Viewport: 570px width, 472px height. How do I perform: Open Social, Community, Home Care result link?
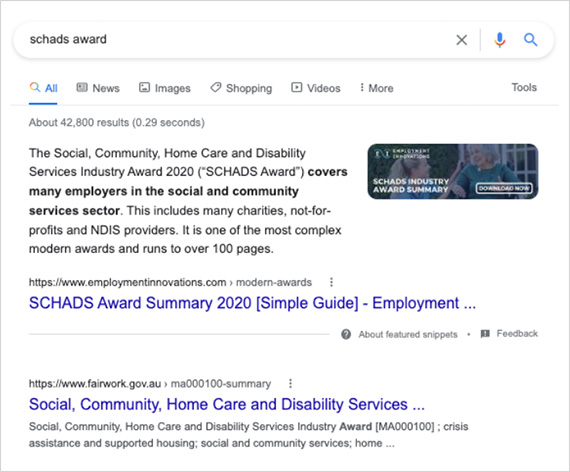pyautogui.click(x=227, y=404)
